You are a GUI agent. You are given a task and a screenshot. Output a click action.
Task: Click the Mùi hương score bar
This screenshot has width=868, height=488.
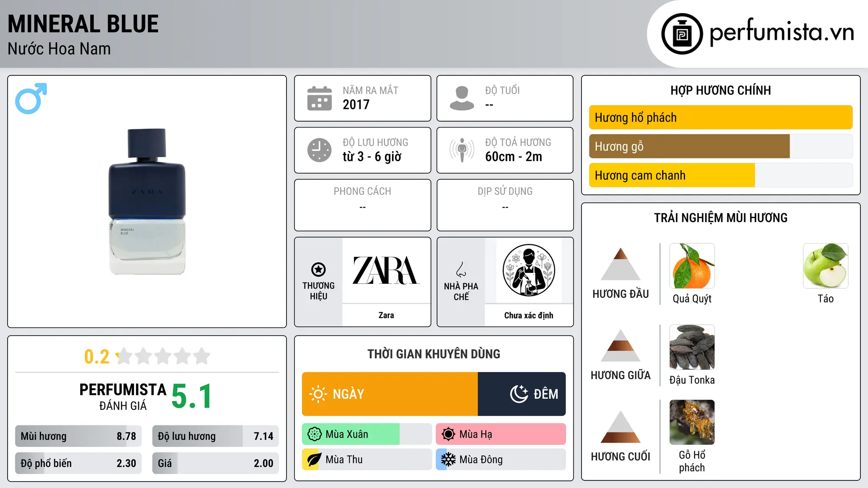(78, 436)
